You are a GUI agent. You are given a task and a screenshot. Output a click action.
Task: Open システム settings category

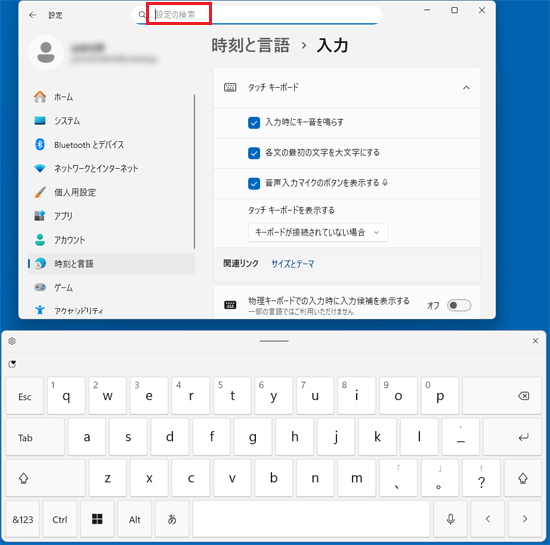point(112,121)
